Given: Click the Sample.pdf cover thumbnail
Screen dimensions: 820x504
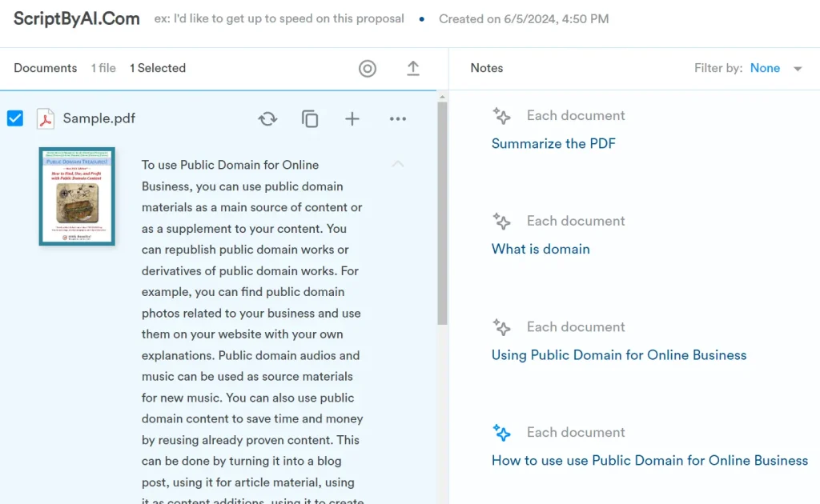Looking at the screenshot, I should pos(76,196).
